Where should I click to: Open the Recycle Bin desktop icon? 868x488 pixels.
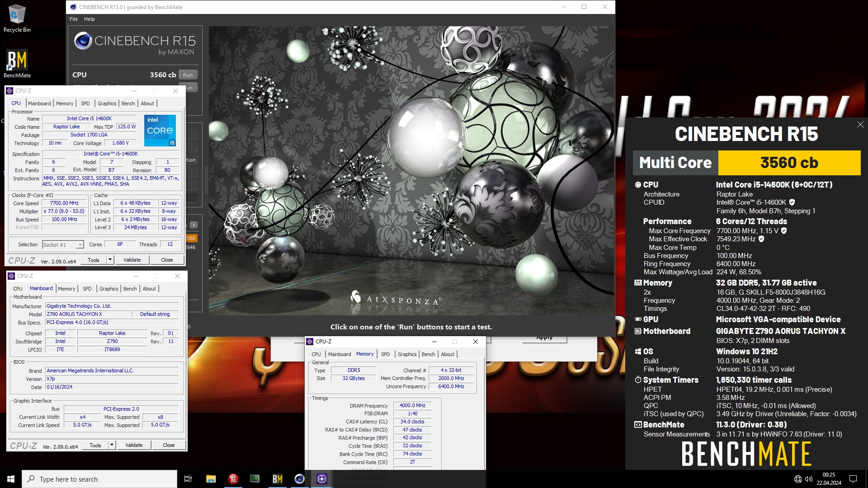17,18
